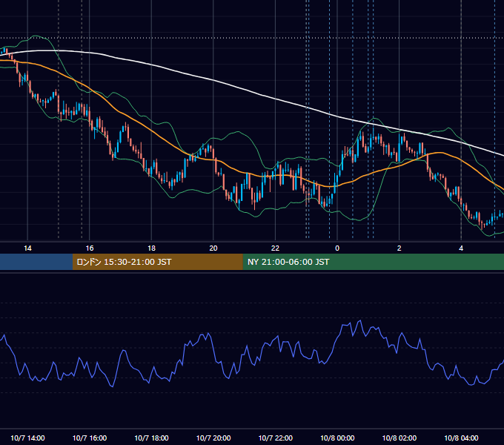Click the 10/8 00:00 date label
Image resolution: width=504 pixels, height=445 pixels.
[337, 438]
